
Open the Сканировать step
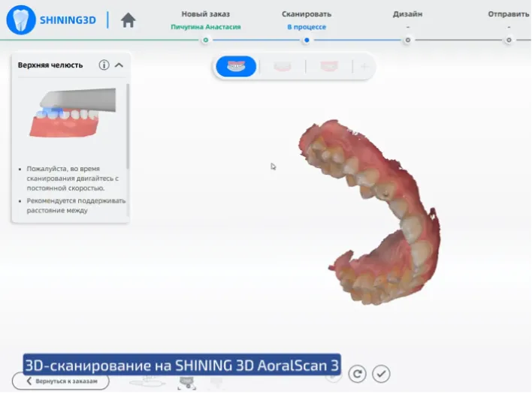(306, 14)
